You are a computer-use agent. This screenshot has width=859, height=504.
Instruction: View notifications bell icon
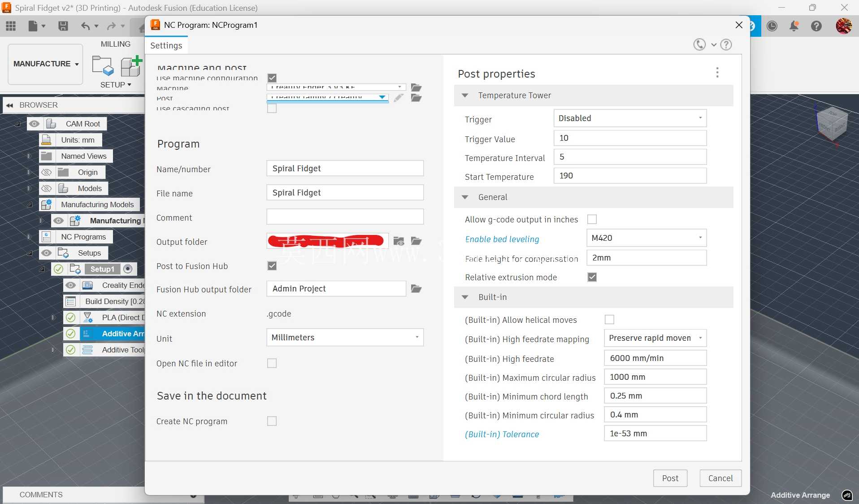[794, 26]
